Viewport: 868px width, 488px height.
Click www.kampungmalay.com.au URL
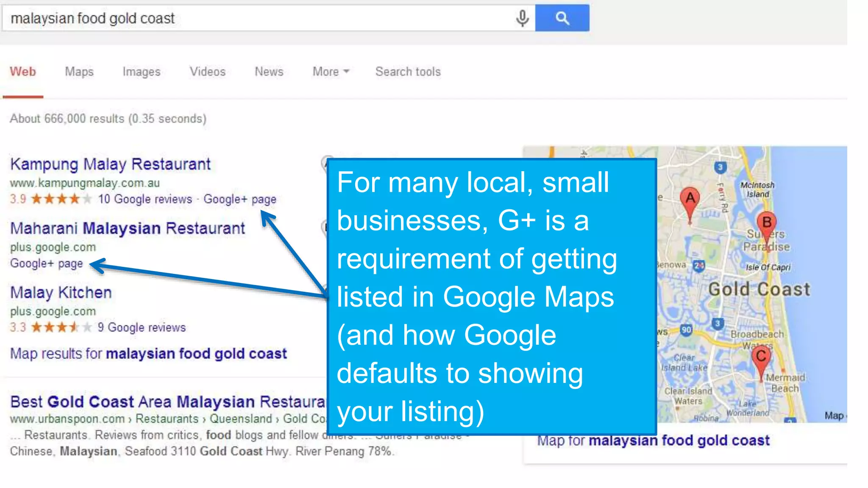[85, 183]
